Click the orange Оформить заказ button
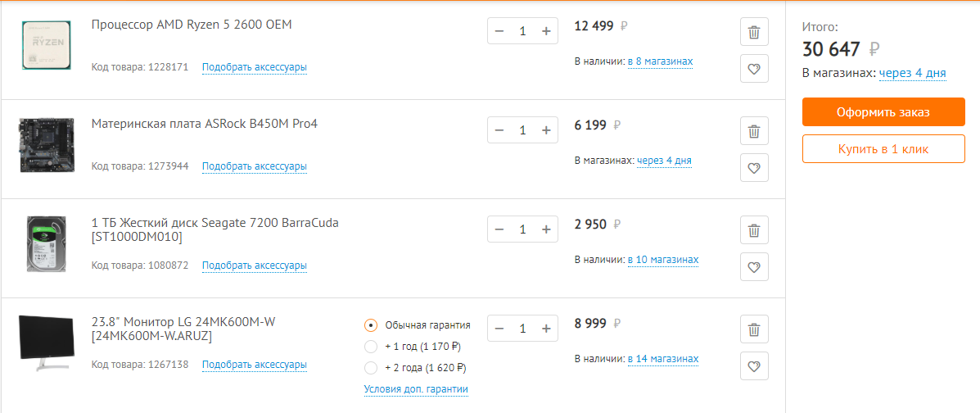The height and width of the screenshot is (413, 980). coord(883,112)
